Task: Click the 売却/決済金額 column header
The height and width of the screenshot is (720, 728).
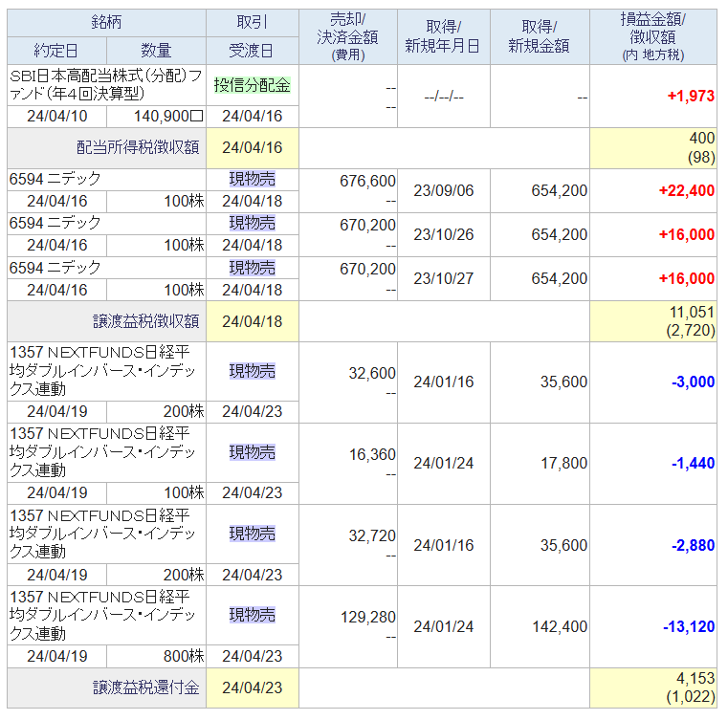Action: tap(348, 36)
